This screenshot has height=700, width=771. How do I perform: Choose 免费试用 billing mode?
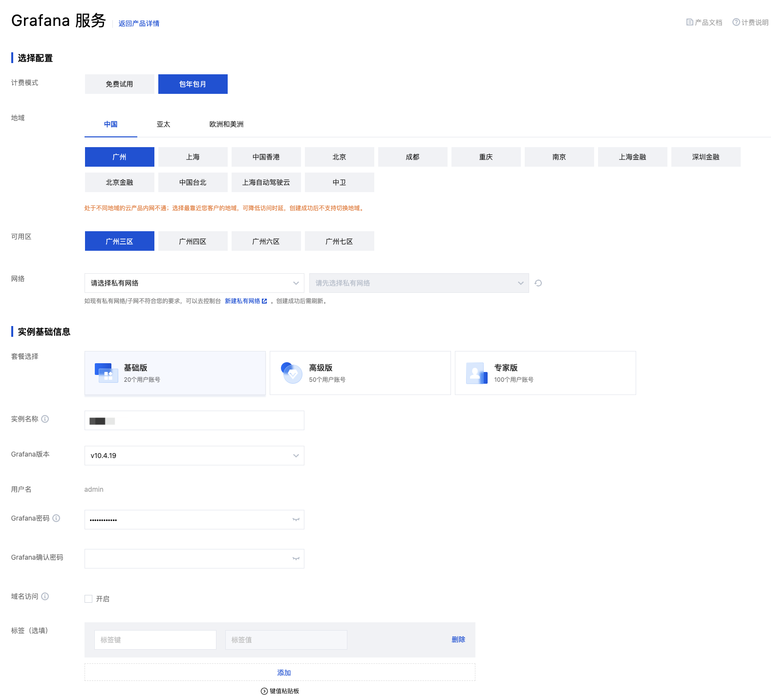click(x=120, y=84)
